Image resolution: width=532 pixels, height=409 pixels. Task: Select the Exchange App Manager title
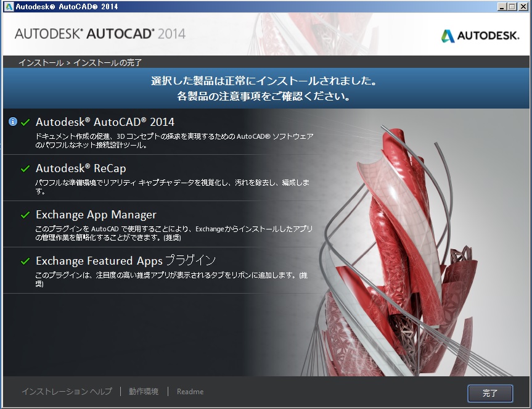[x=96, y=215]
